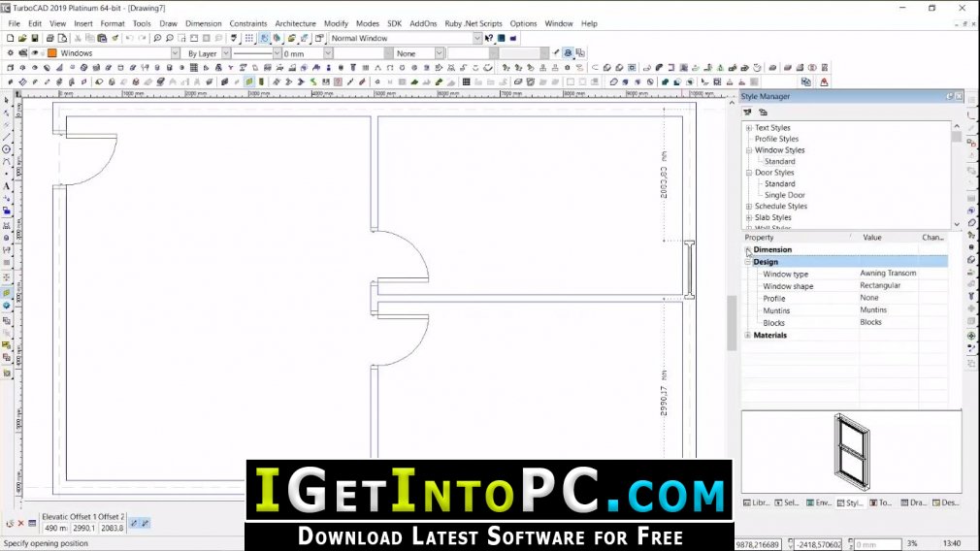
Task: Save the drawing with the Save icon
Action: pos(35,38)
